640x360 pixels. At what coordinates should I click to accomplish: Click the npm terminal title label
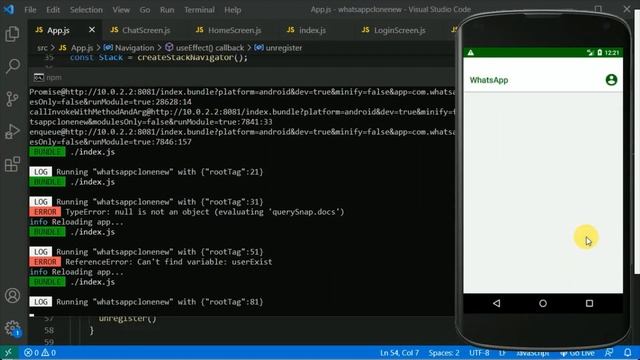53,77
